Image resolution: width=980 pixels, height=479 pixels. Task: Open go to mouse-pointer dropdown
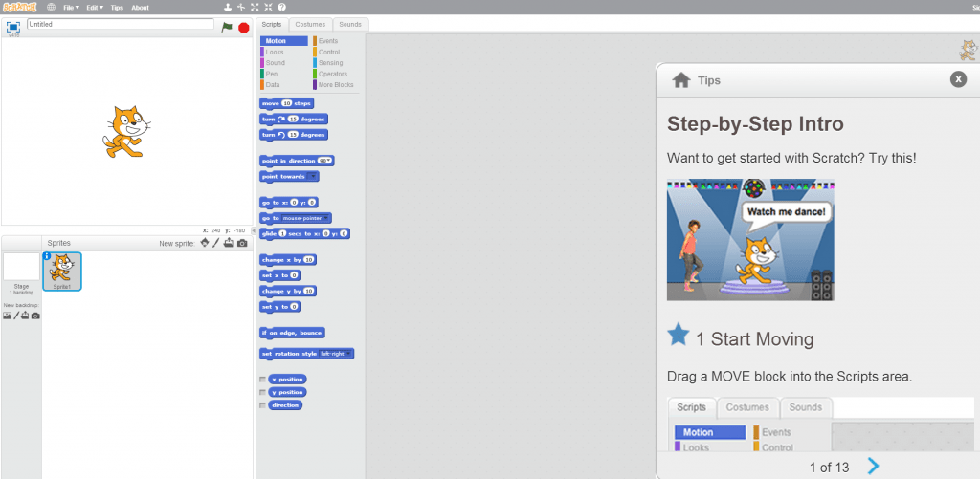(x=305, y=218)
